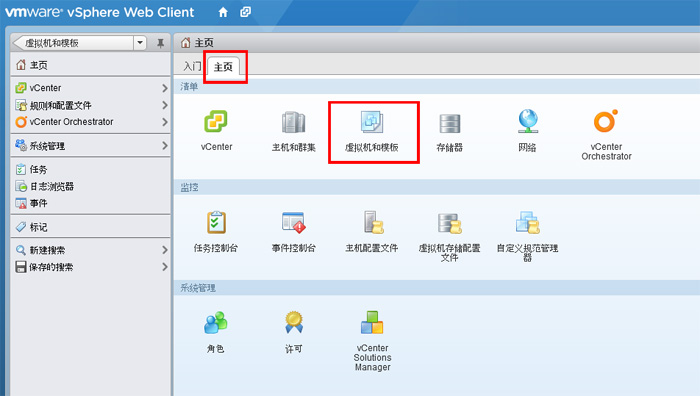Open Saved Searches (保存的搜索) in navigator
Image resolution: width=700 pixels, height=396 pixels.
tap(90, 267)
